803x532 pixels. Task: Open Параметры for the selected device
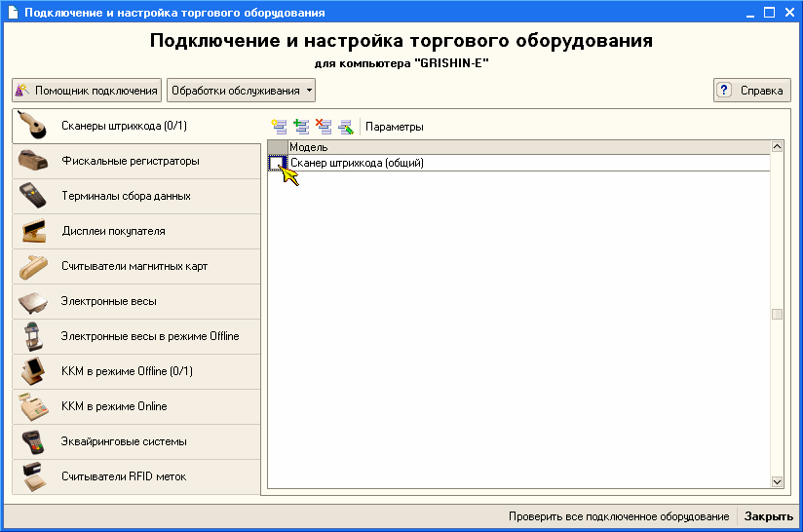pos(395,127)
